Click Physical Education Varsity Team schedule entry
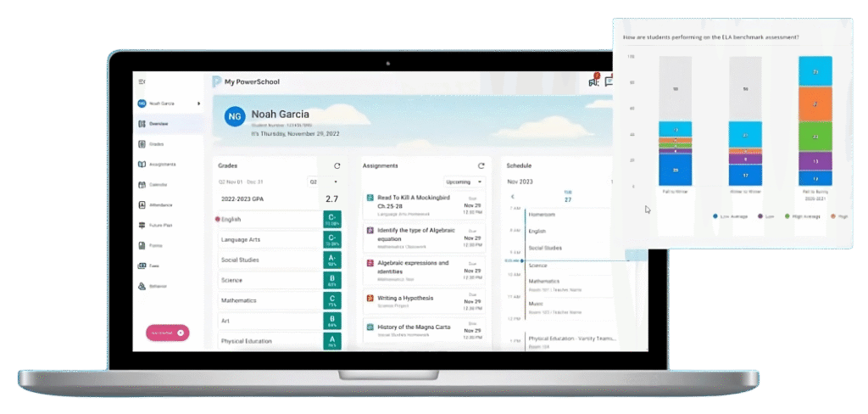Image resolution: width=868 pixels, height=414 pixels. click(571, 342)
